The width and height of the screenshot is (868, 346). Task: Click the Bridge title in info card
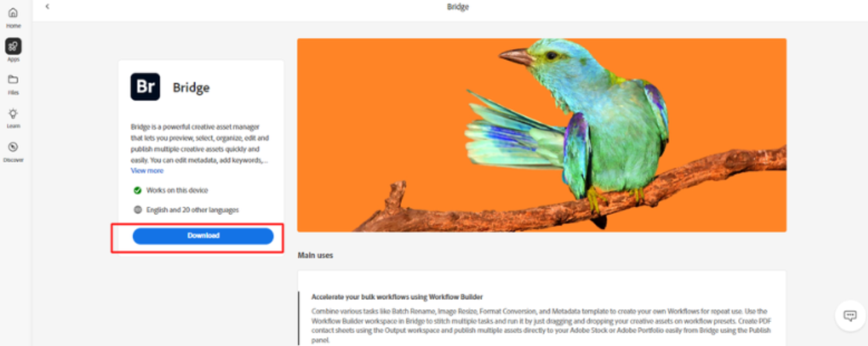[191, 88]
